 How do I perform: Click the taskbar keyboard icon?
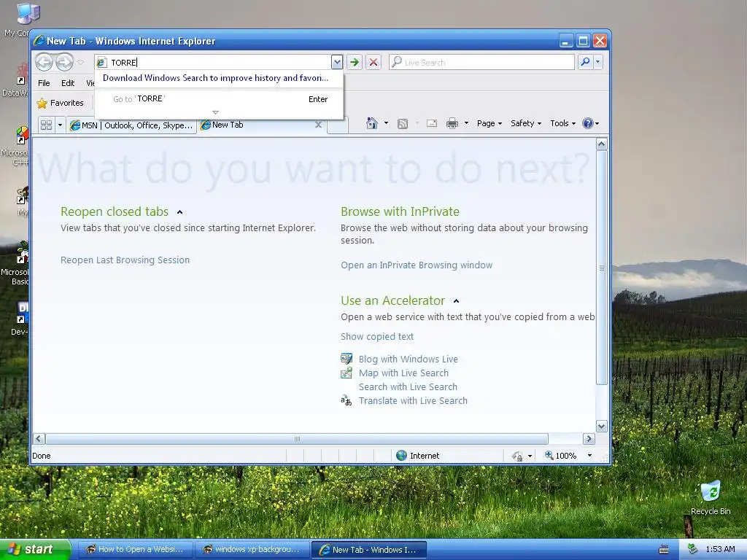[x=664, y=550]
